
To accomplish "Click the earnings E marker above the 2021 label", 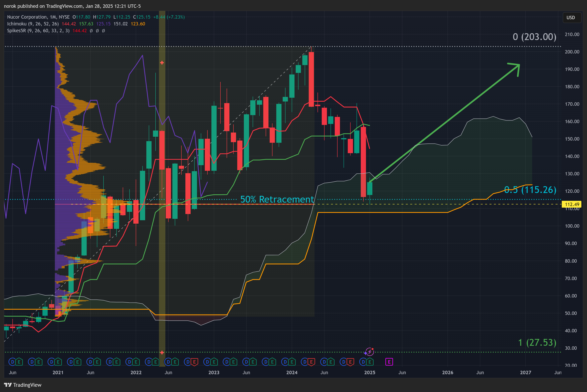I will pos(58,362).
